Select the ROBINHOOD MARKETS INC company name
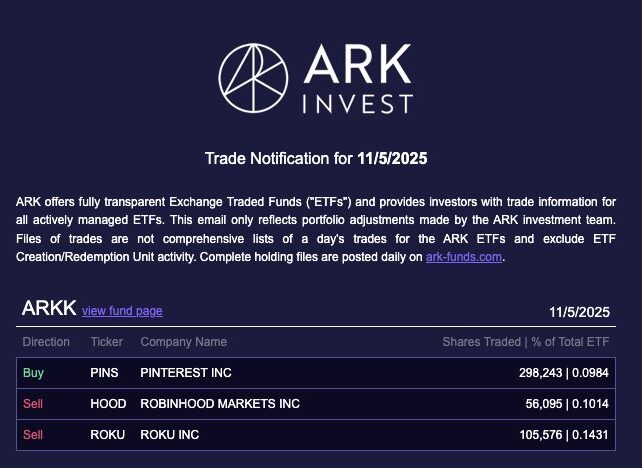Screen dimensions: 642x468 (x=220, y=404)
